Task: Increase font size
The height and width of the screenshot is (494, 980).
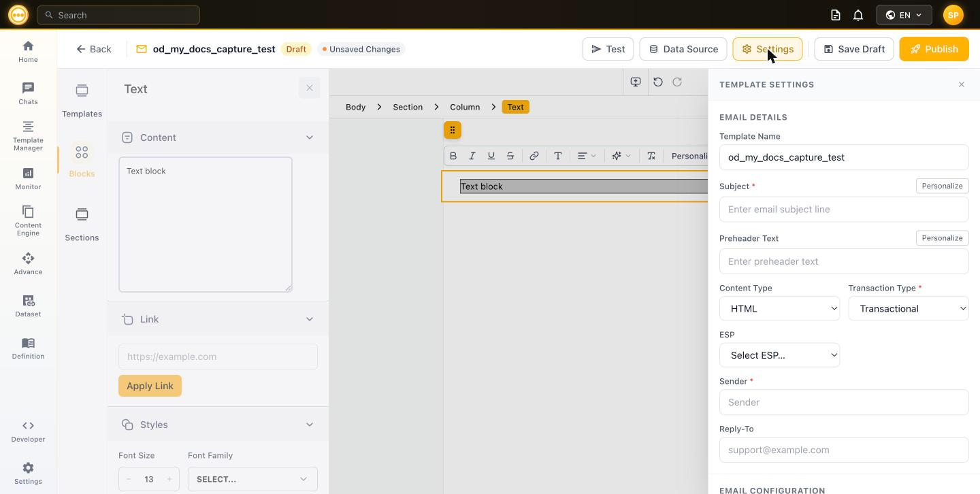Action: [169, 479]
